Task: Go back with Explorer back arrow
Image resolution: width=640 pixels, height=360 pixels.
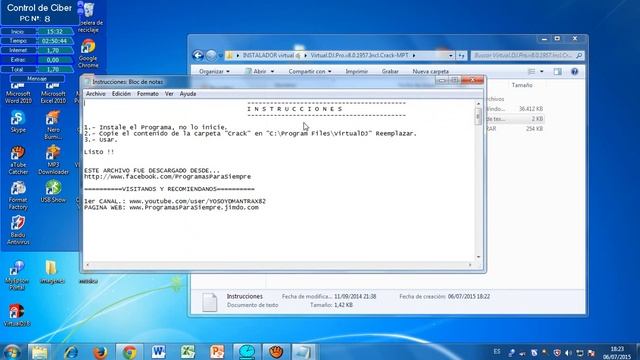Action: click(x=198, y=55)
